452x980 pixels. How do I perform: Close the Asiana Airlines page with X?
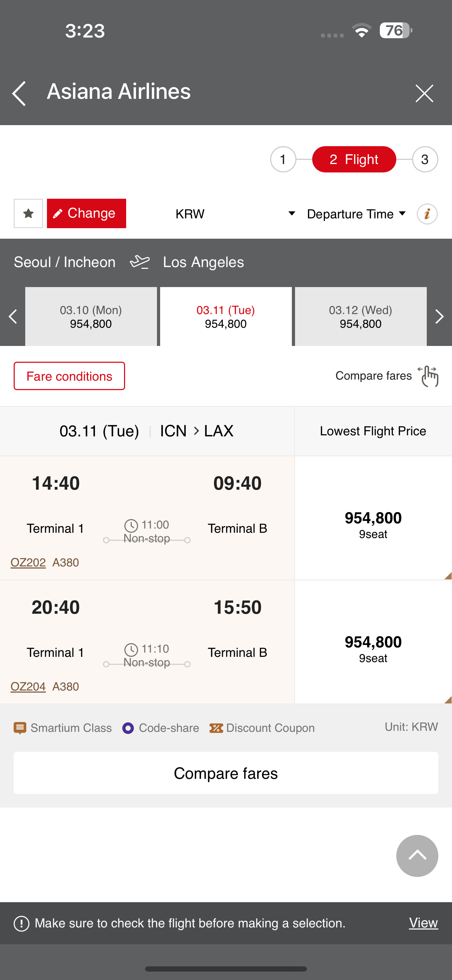click(x=424, y=93)
